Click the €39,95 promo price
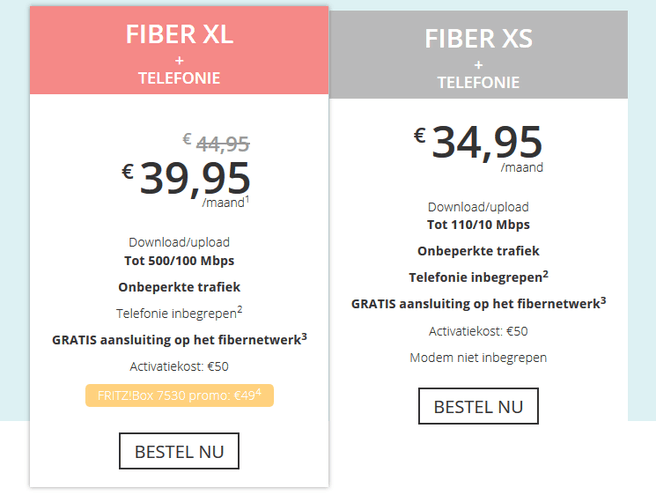 [195, 179]
